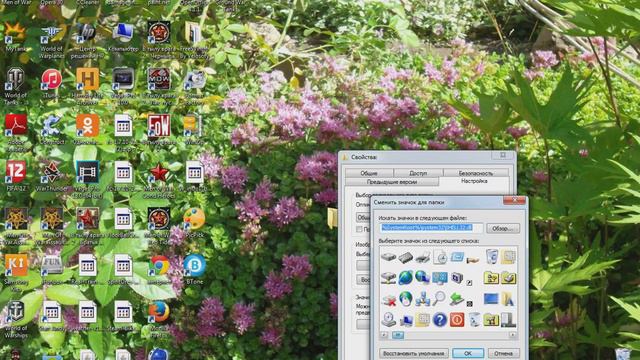The image size is (640, 360).
Task: Select the full Recycle Bin icon in list
Action: click(492, 257)
